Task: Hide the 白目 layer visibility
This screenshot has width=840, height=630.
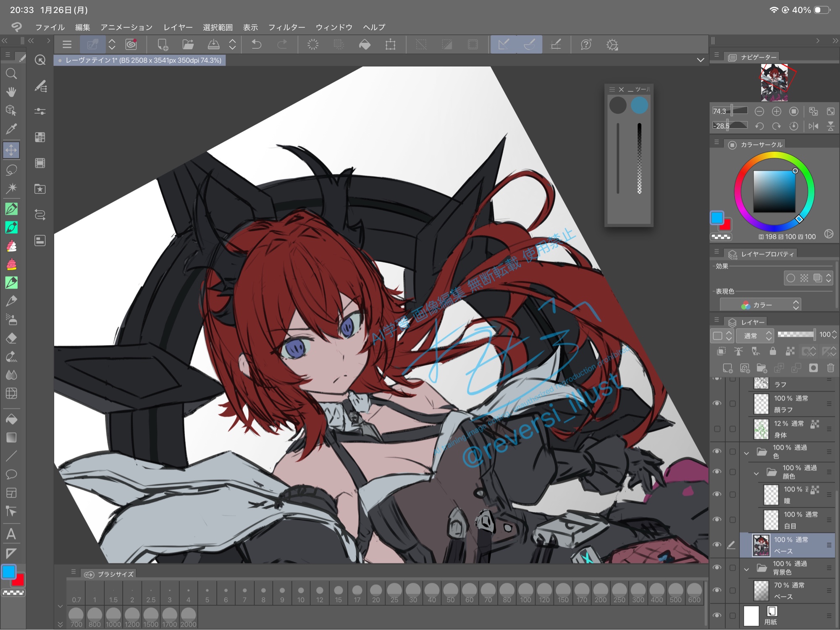Action: pos(717,520)
